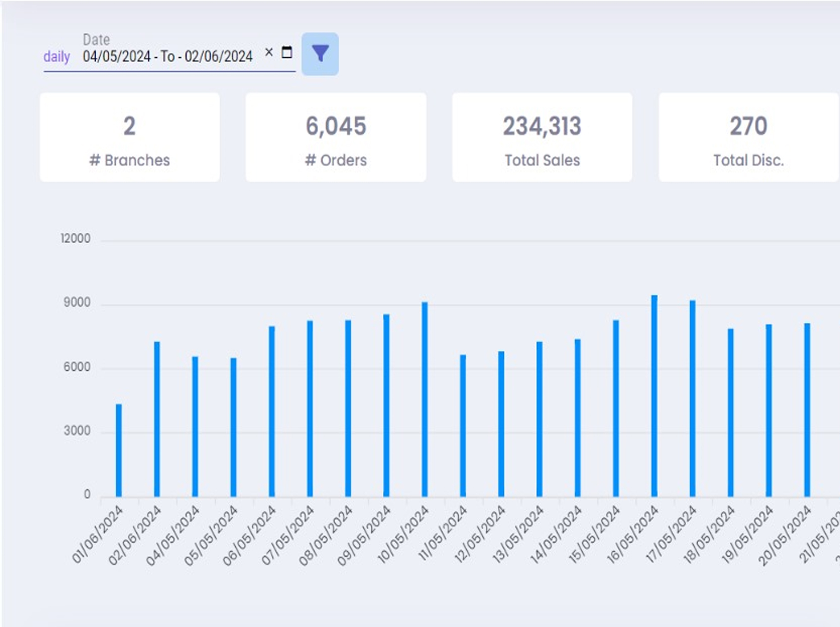Image resolution: width=840 pixels, height=627 pixels.
Task: Click the bar for 13/05/2024
Action: 539,419
